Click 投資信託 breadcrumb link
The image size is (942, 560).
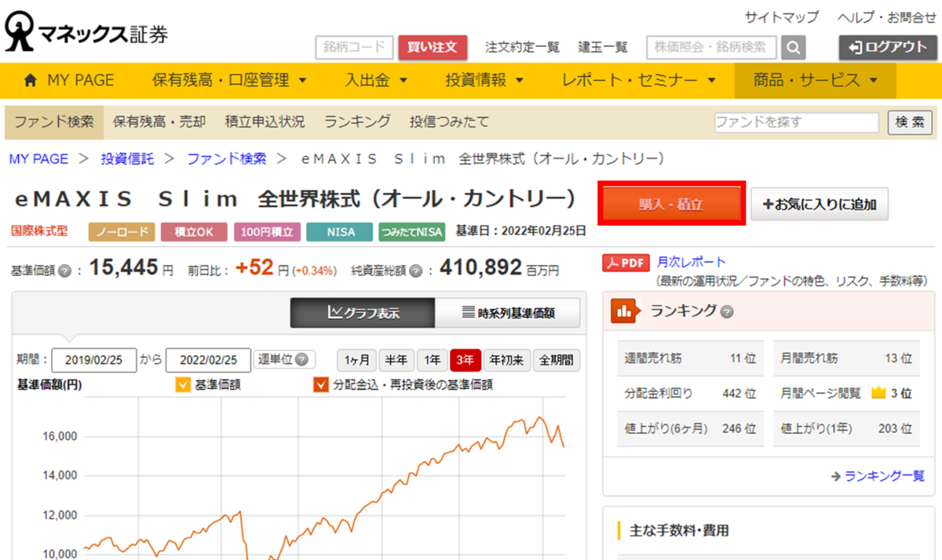pos(127,159)
